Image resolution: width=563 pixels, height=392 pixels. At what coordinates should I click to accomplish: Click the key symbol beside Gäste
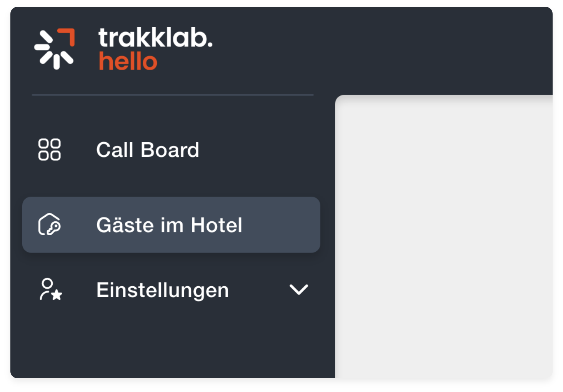point(53,228)
